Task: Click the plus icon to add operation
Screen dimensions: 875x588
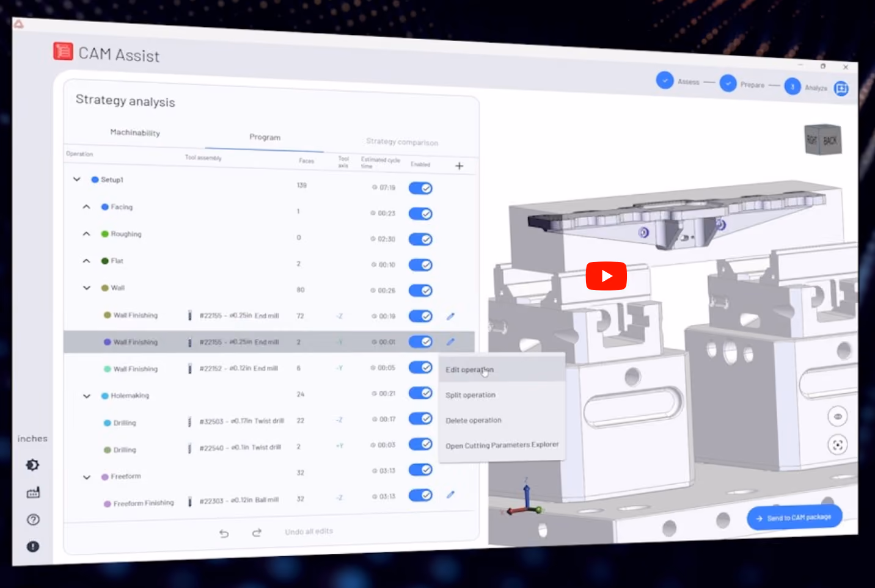Action: click(x=459, y=166)
